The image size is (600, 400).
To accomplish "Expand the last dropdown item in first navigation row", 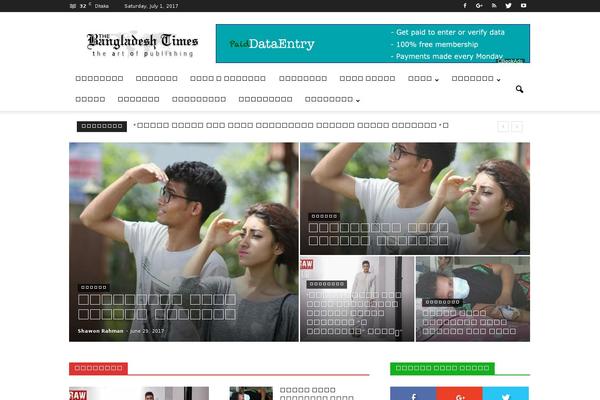I will click(476, 79).
